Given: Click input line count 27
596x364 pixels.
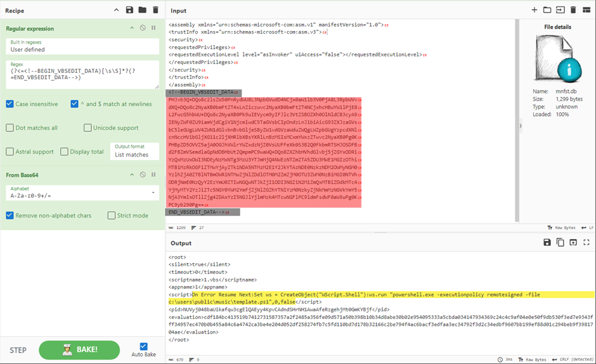Looking at the screenshot, I should (198, 228).
